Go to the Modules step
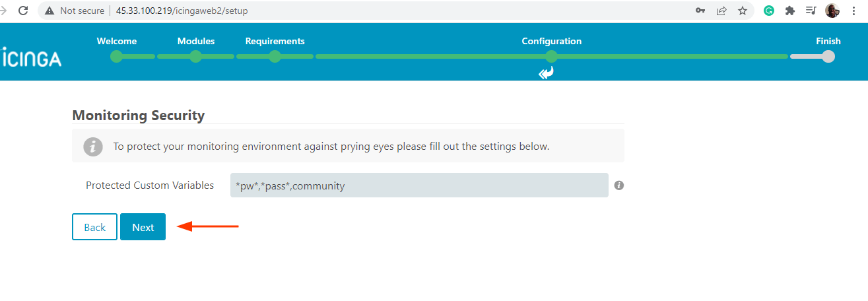This screenshot has width=868, height=301. [195, 57]
